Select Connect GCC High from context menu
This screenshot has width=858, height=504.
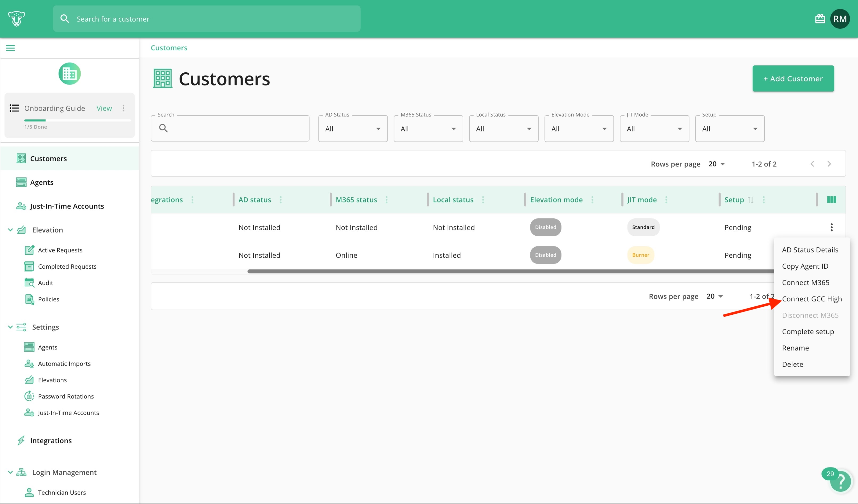coord(812,299)
